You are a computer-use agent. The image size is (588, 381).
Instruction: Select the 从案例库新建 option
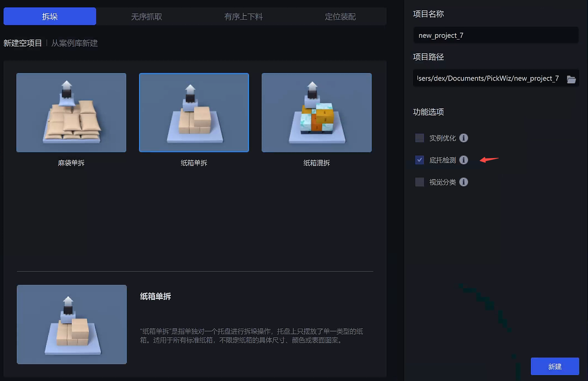click(74, 43)
